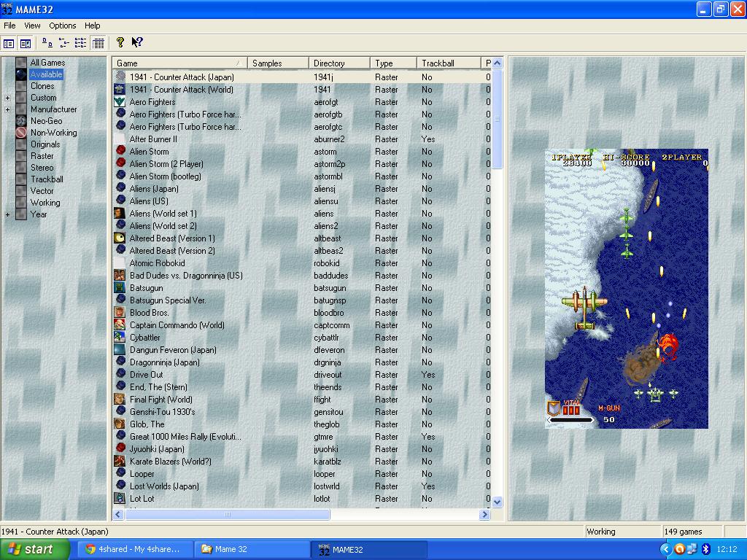Click the Final Fight (World) game icon
The image size is (747, 560).
pos(120,399)
